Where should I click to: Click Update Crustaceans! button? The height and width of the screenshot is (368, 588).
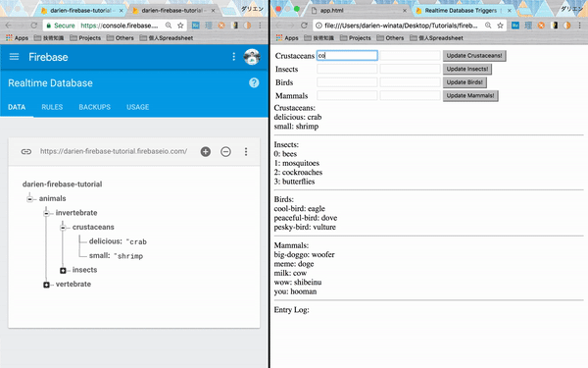click(x=474, y=56)
